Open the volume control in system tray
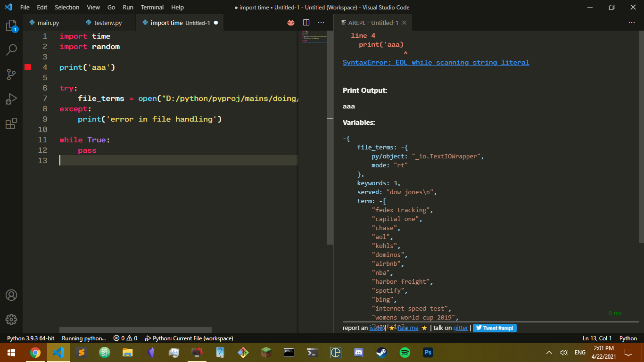This screenshot has height=362, width=644. (563, 353)
